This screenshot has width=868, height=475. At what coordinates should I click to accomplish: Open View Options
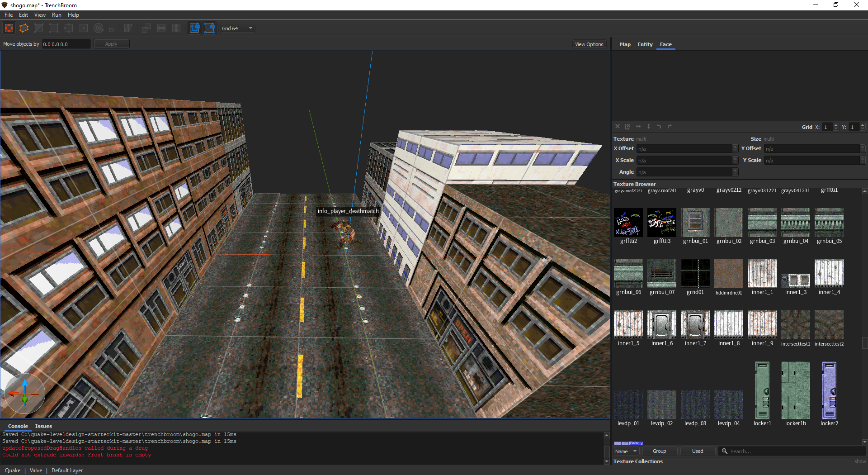coord(589,44)
